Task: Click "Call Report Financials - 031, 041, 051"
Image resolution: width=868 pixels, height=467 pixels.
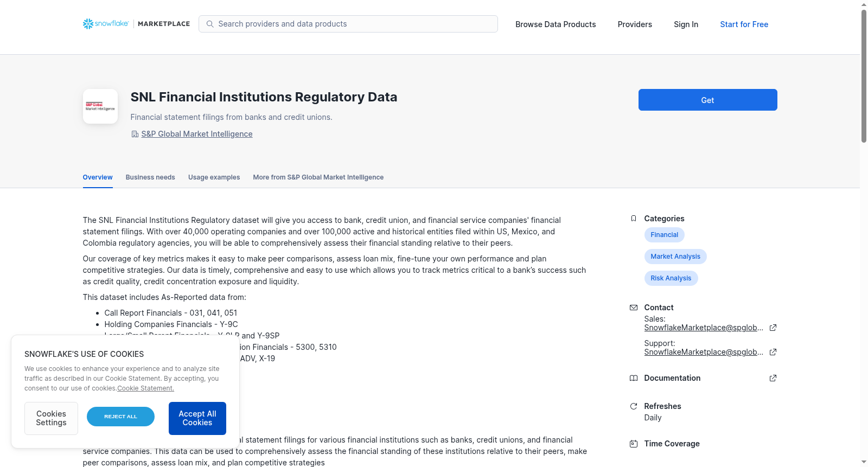Action: click(x=170, y=313)
